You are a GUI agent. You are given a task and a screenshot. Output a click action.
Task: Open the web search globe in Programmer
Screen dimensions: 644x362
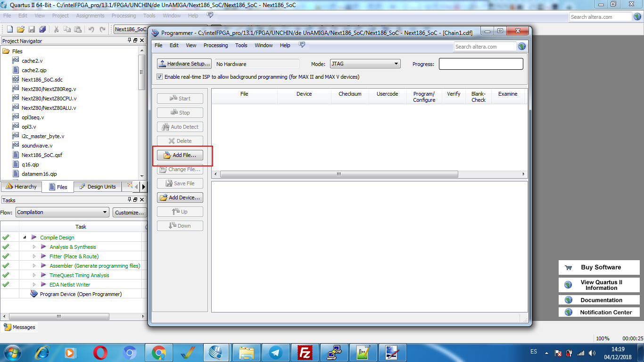[x=521, y=46]
